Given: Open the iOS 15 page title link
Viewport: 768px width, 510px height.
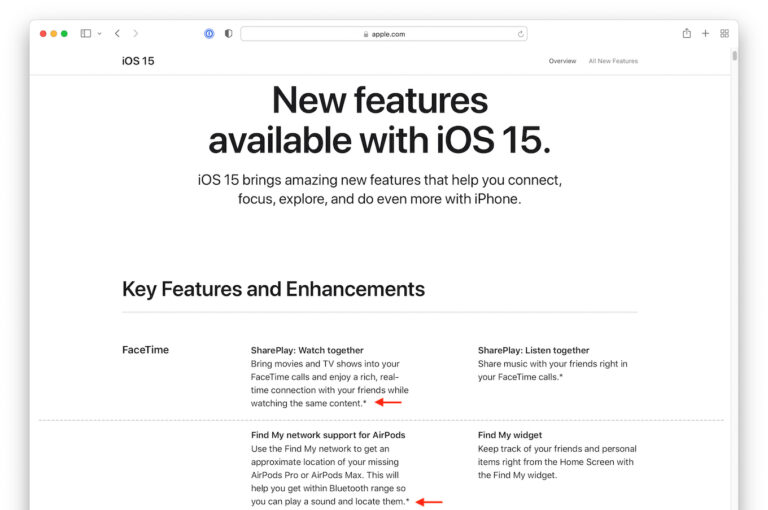Looking at the screenshot, I should (x=138, y=61).
